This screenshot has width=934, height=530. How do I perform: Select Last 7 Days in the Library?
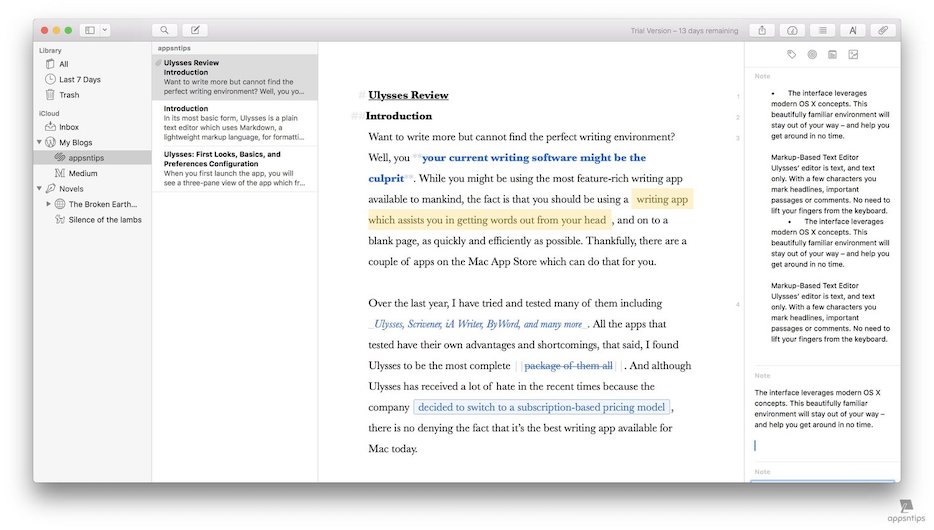point(79,79)
